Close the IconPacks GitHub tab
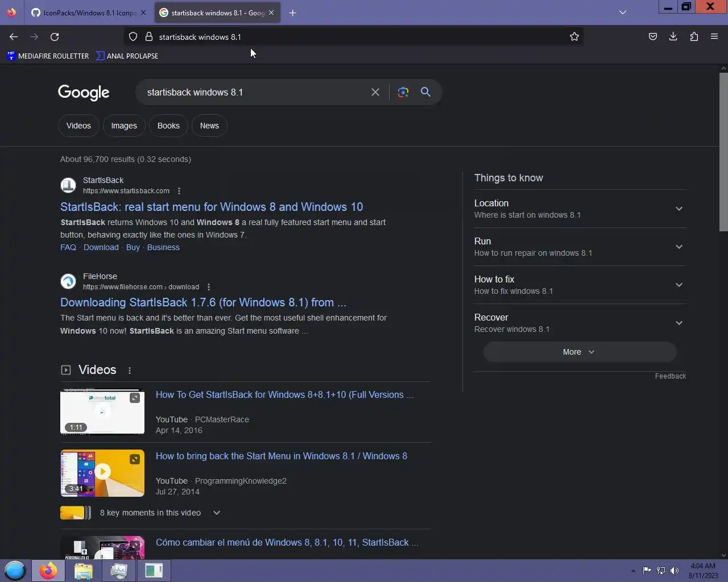The height and width of the screenshot is (582, 728). 143,13
